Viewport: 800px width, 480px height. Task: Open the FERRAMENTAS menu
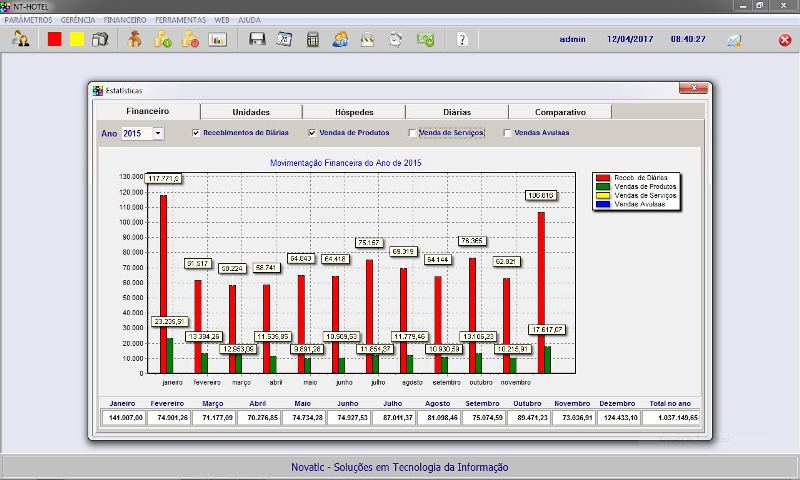pyautogui.click(x=181, y=20)
